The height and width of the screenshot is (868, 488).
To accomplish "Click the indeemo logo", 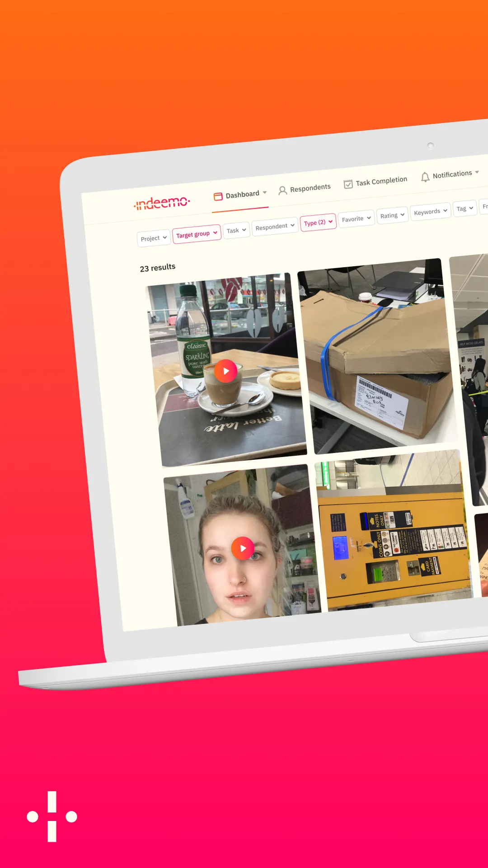I will [162, 203].
